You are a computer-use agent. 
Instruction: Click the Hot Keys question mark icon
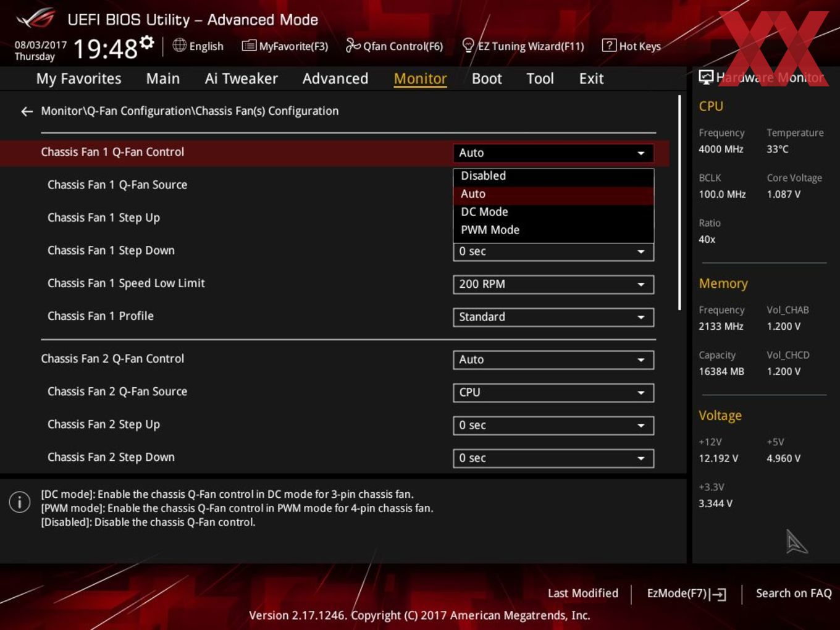(609, 45)
